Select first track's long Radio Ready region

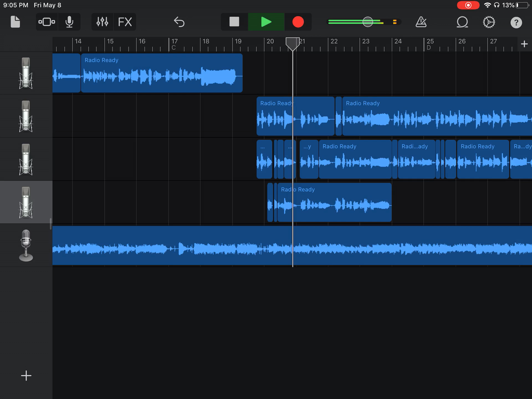162,73
